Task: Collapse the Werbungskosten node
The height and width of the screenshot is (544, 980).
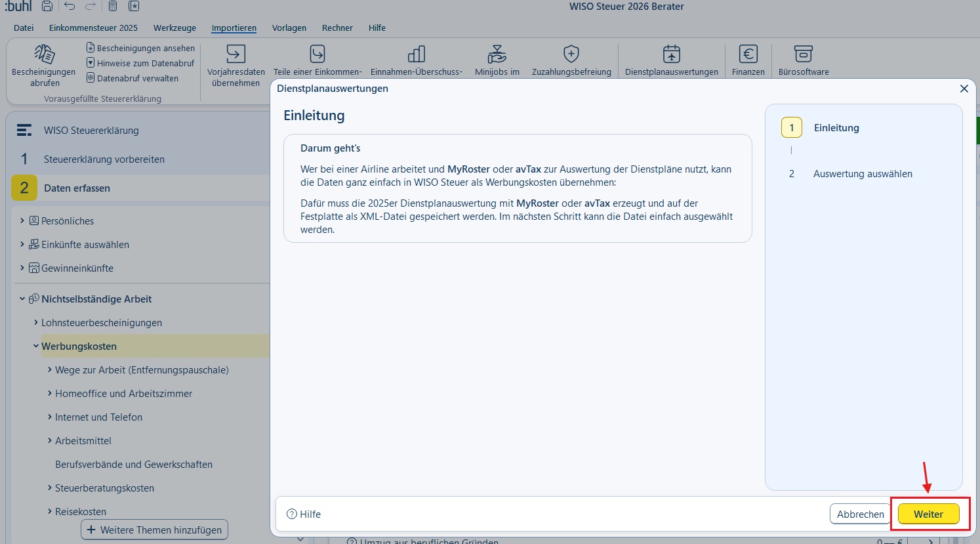Action: pos(36,346)
